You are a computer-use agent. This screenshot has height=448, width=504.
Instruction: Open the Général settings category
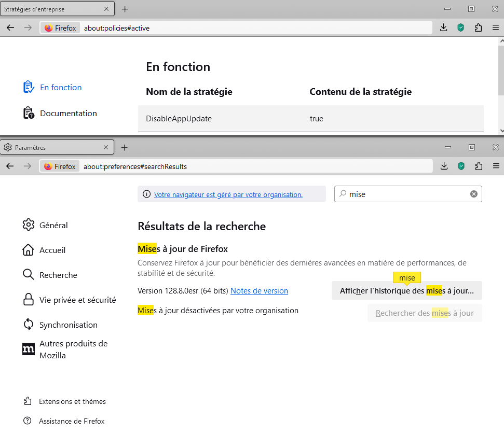46,225
